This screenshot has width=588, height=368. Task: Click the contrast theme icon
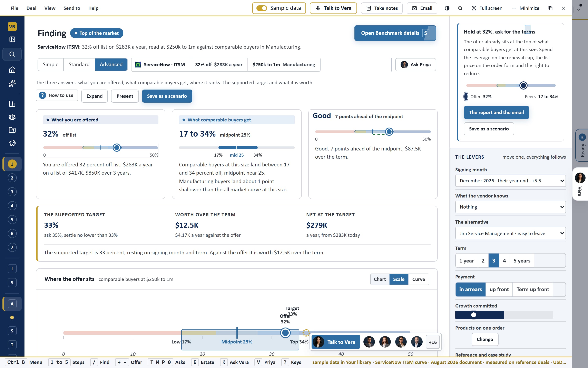point(447,8)
